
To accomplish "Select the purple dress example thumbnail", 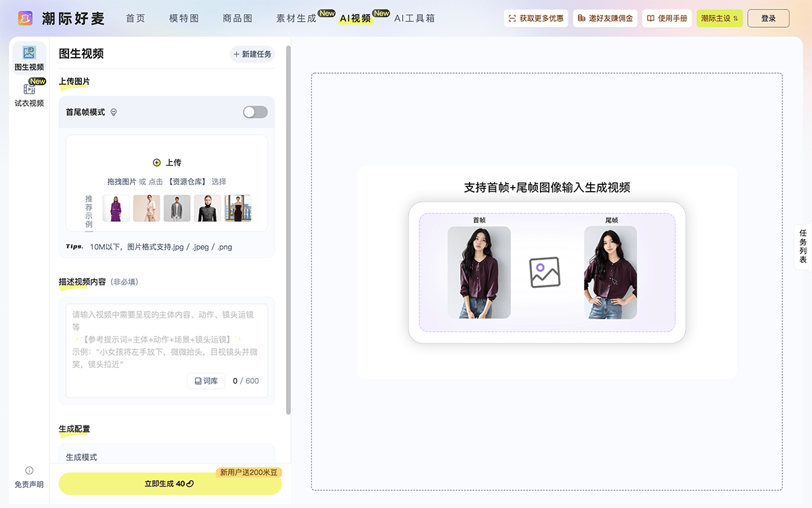I will (x=116, y=209).
